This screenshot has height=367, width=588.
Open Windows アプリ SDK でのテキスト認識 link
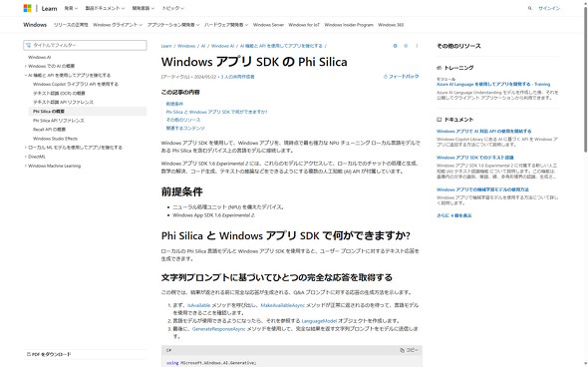(x=475, y=158)
